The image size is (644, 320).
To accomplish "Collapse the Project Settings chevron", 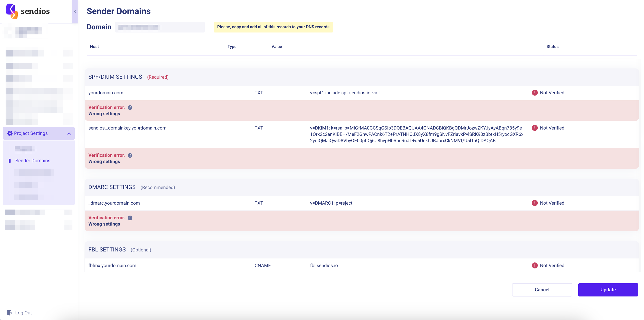I will pos(69,134).
